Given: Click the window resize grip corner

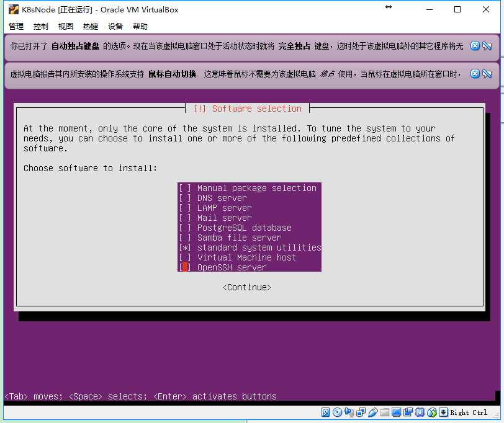Looking at the screenshot, I should pyautogui.click(x=497, y=416).
